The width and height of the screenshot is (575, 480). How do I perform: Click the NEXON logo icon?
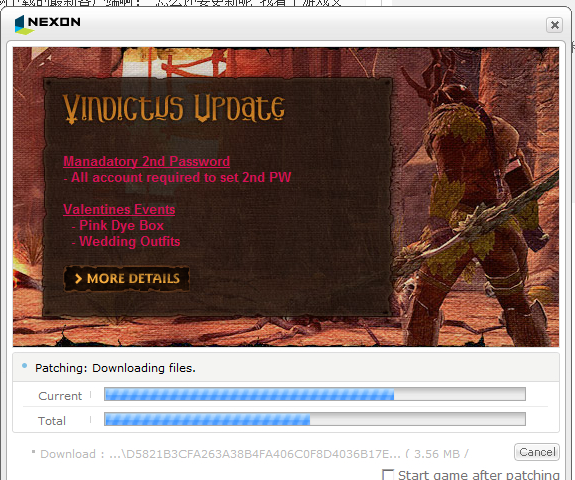pyautogui.click(x=23, y=25)
